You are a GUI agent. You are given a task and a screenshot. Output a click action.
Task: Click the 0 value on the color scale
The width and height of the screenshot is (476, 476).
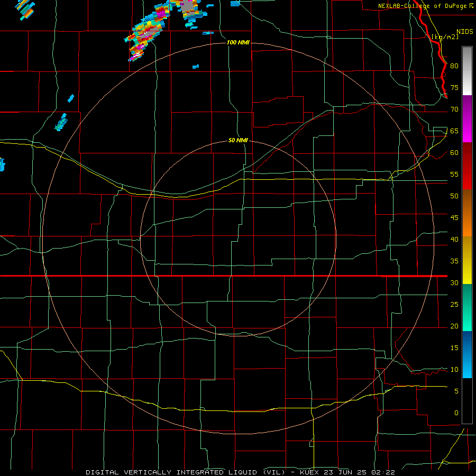[456, 413]
